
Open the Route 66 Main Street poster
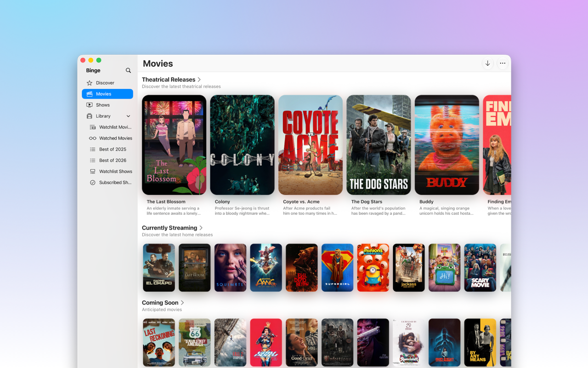pos(195,343)
